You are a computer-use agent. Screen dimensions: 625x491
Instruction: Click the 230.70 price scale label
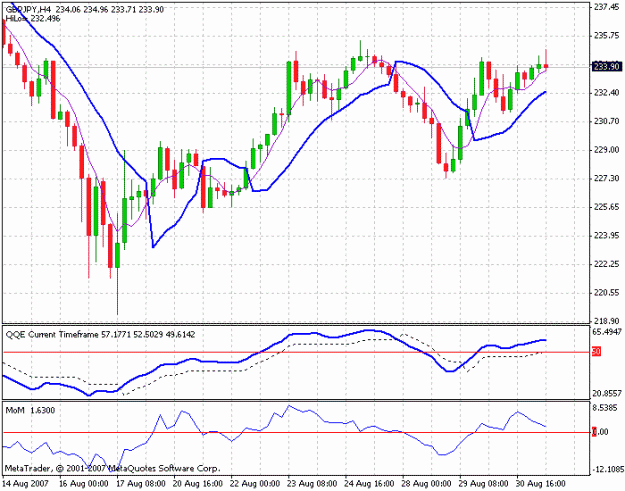click(607, 121)
